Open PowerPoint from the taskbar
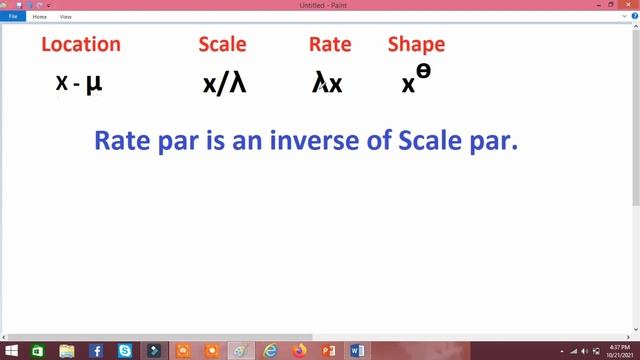This screenshot has height=360, width=640. [328, 351]
